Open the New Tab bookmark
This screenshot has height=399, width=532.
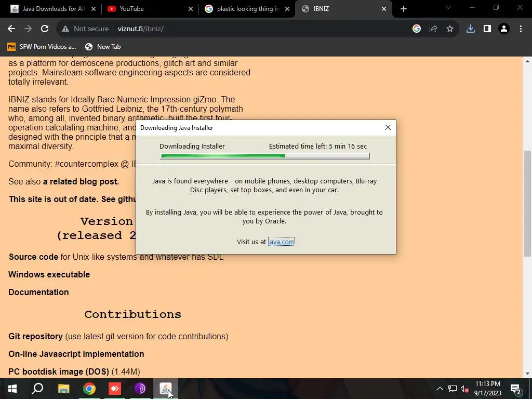coord(103,47)
